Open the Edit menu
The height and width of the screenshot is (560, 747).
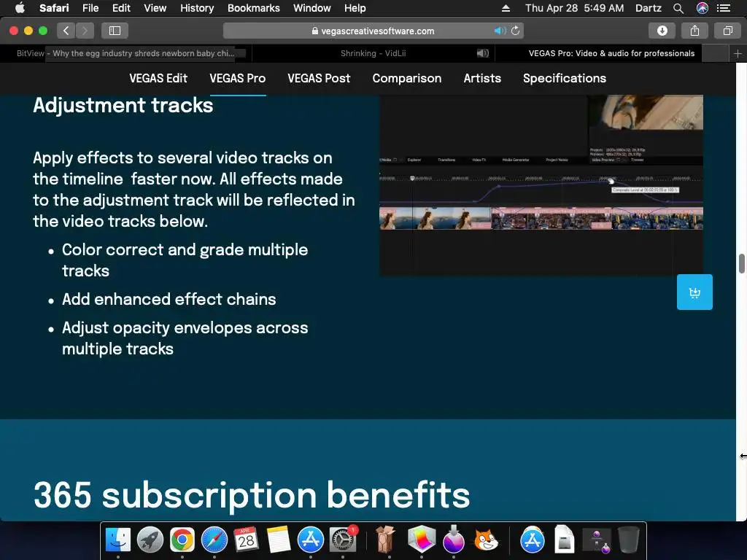point(121,8)
